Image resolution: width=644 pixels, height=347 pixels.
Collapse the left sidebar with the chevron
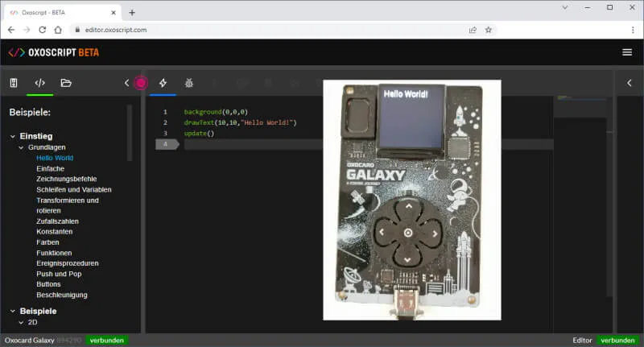click(x=126, y=82)
